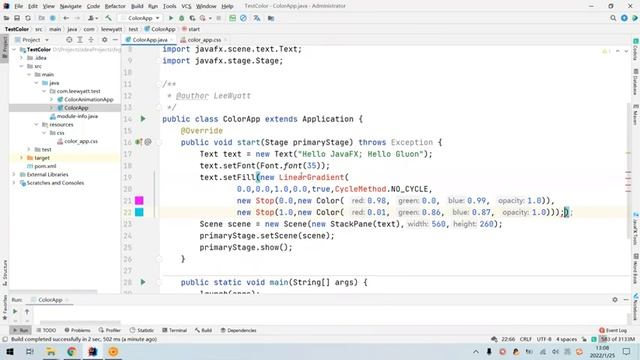640x360 pixels.
Task: Open the Terminal tool window tab
Action: (174, 330)
